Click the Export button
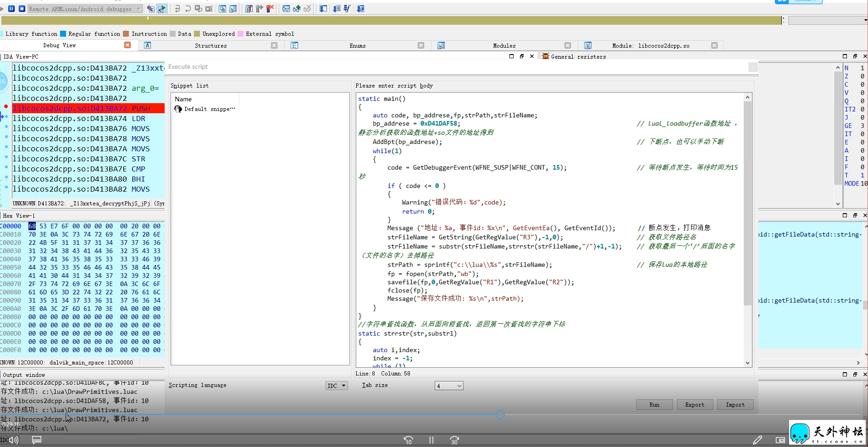The height and width of the screenshot is (447, 868). point(695,405)
